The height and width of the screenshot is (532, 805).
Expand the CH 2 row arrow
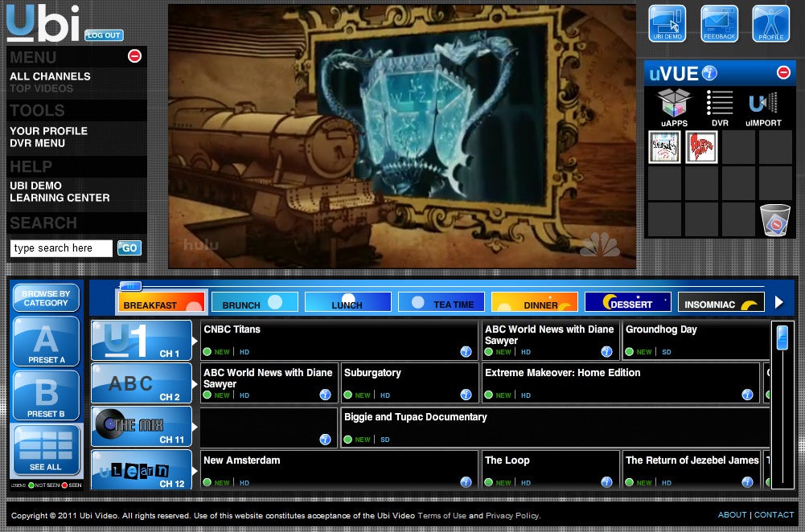pos(195,384)
